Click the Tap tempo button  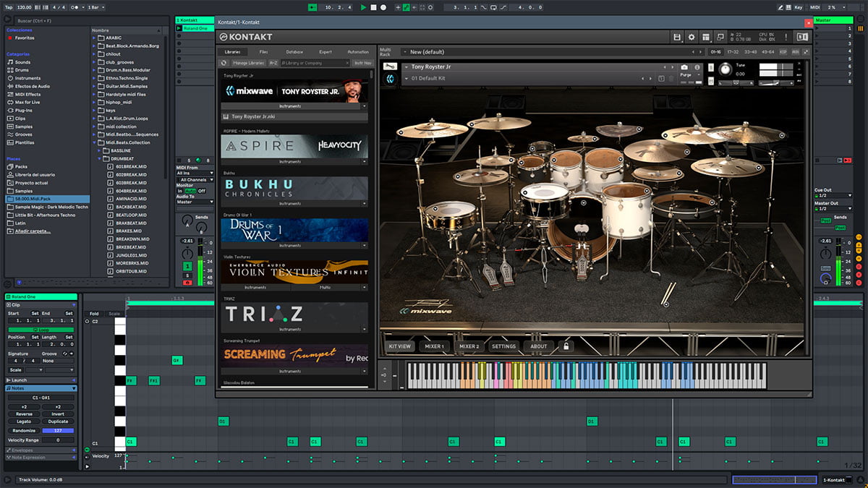[9, 7]
